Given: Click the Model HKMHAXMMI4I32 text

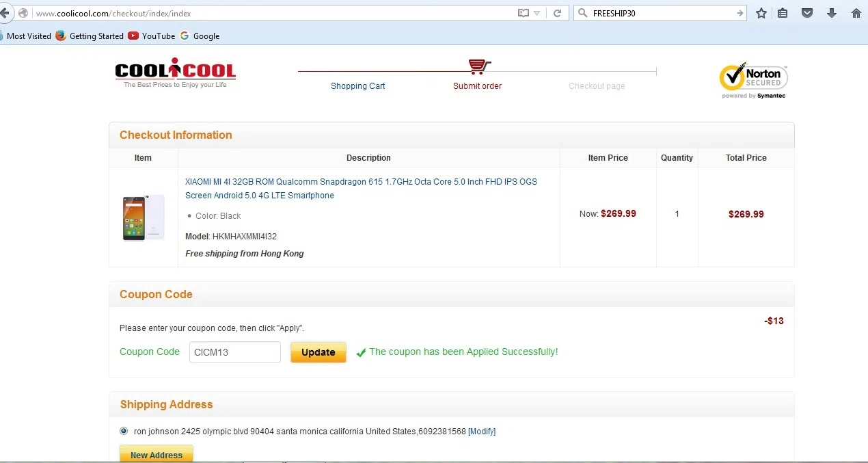Looking at the screenshot, I should 231,237.
